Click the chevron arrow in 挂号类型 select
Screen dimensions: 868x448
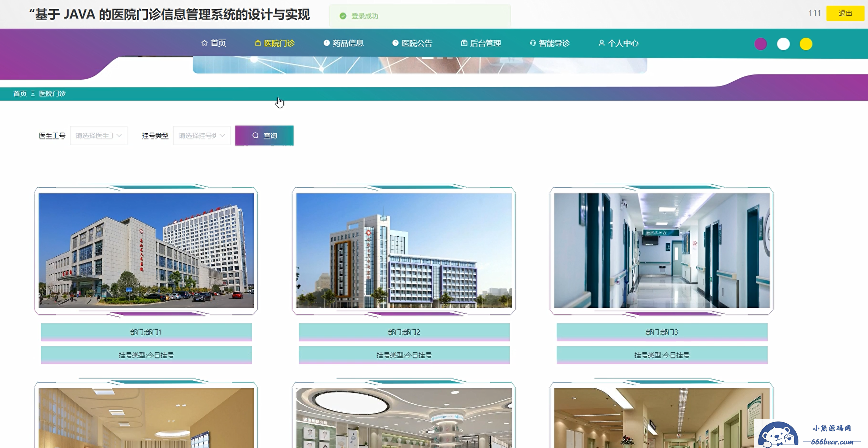222,136
